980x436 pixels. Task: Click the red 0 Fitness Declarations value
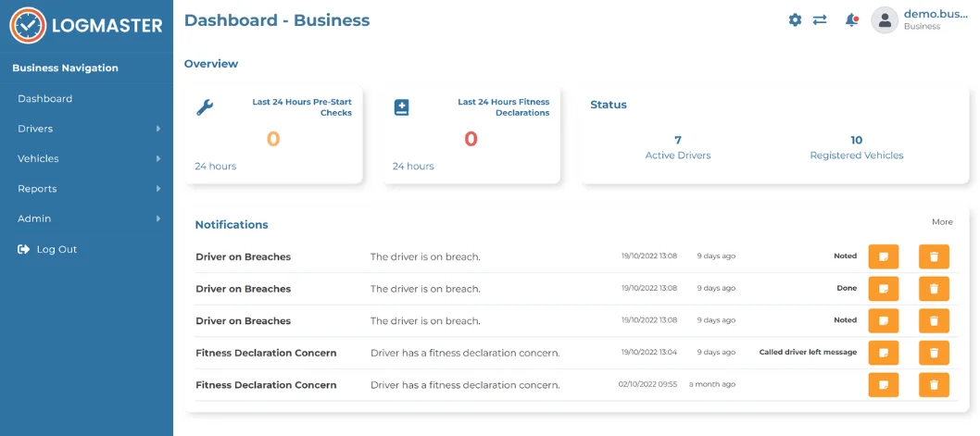click(471, 139)
